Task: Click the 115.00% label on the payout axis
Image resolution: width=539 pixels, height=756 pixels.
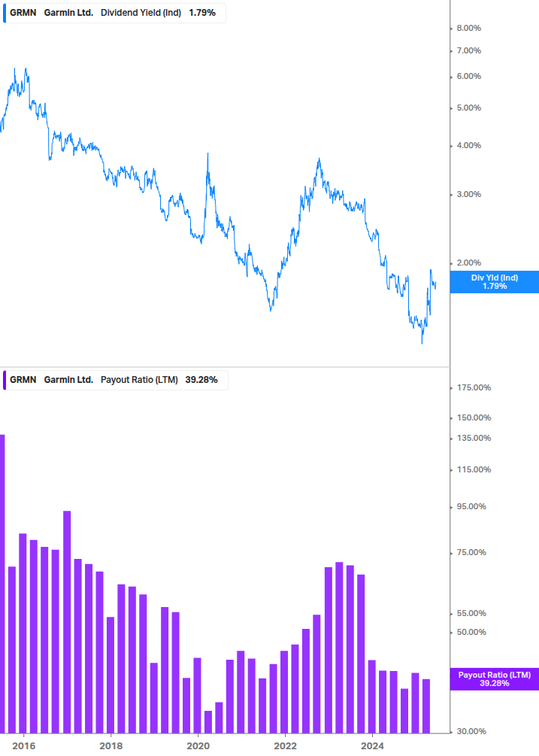Action: coord(474,469)
